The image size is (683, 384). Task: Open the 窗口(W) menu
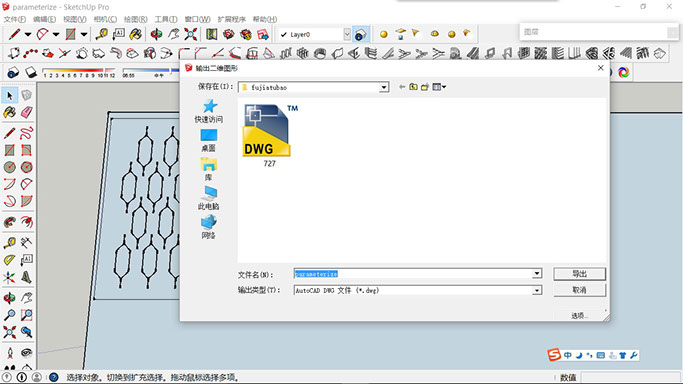pos(197,19)
